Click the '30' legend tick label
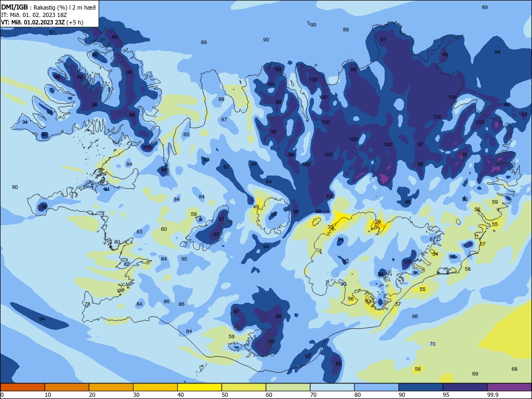The image size is (532, 399). [136, 395]
